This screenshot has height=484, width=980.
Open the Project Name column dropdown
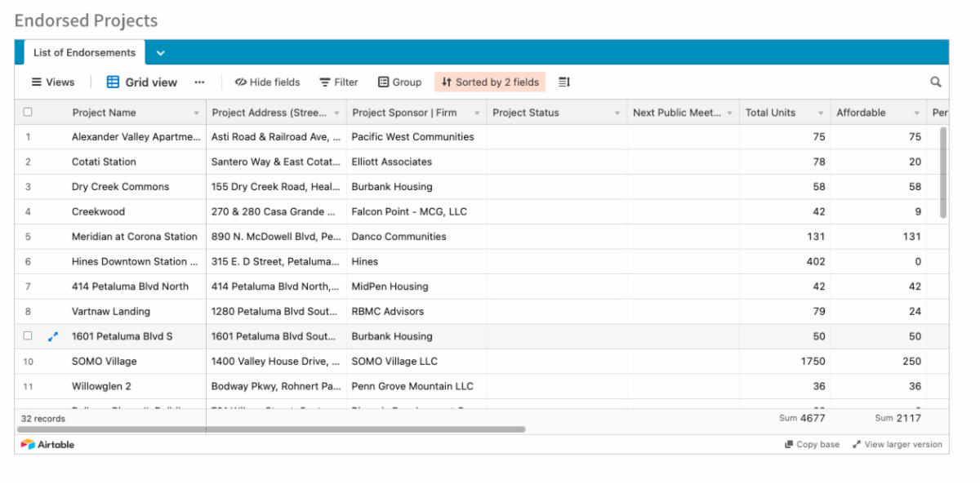[x=196, y=113]
